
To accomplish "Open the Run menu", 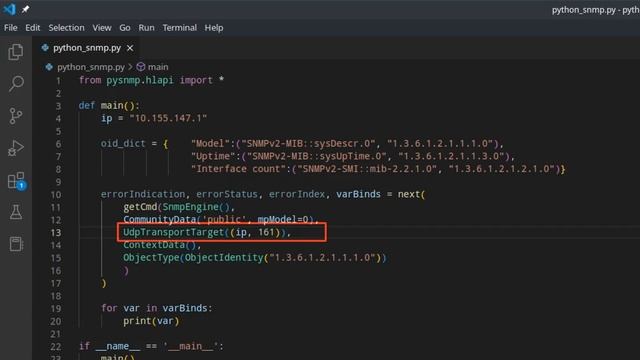I will click(146, 28).
